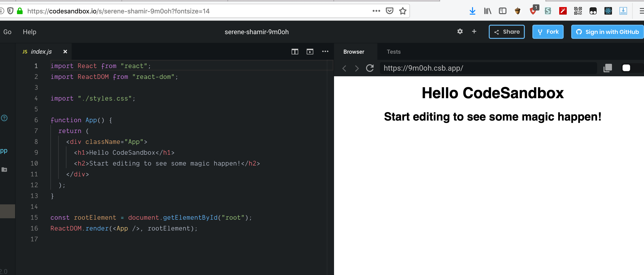The width and height of the screenshot is (644, 275).
Task: Refresh the preview browser
Action: pyautogui.click(x=370, y=68)
